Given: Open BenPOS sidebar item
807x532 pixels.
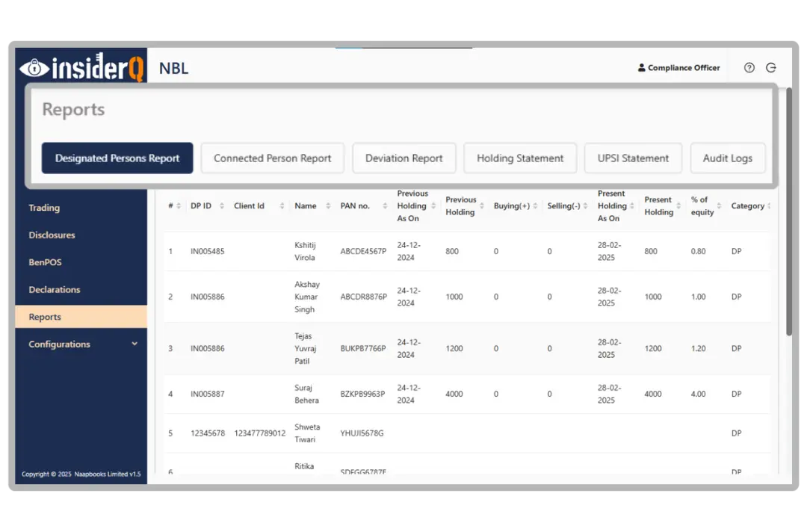Looking at the screenshot, I should [x=46, y=262].
